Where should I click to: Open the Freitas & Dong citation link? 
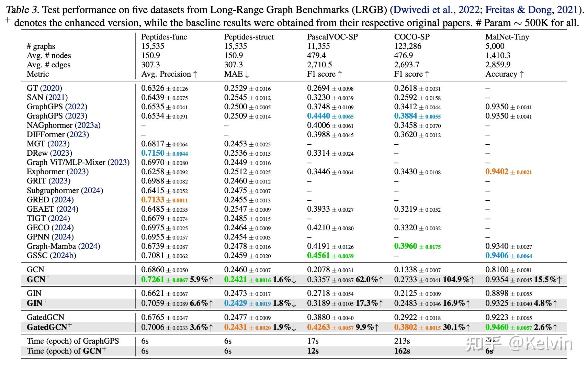click(x=518, y=10)
